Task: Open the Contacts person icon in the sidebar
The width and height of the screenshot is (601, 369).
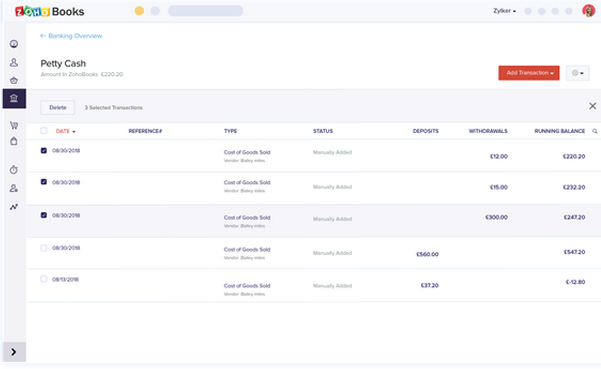Action: pos(14,62)
